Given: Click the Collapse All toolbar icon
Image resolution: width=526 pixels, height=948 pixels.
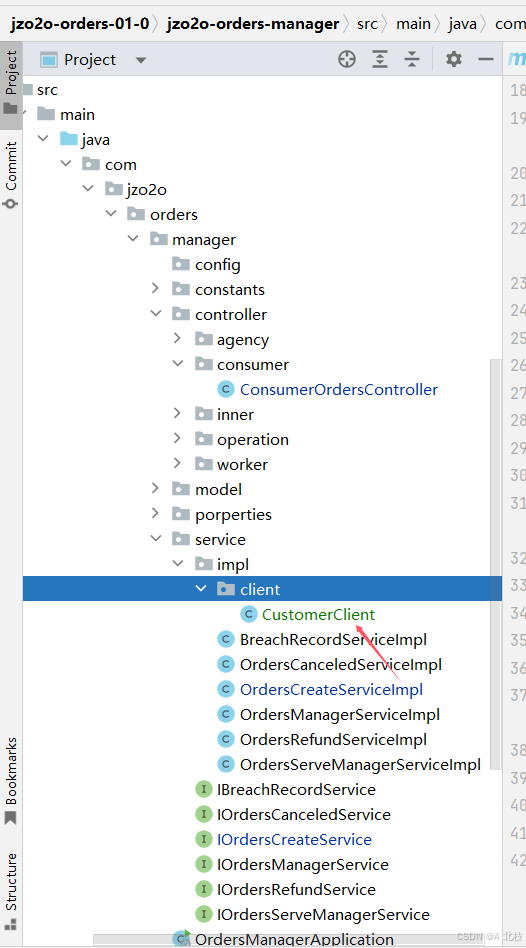Looking at the screenshot, I should click(x=412, y=59).
